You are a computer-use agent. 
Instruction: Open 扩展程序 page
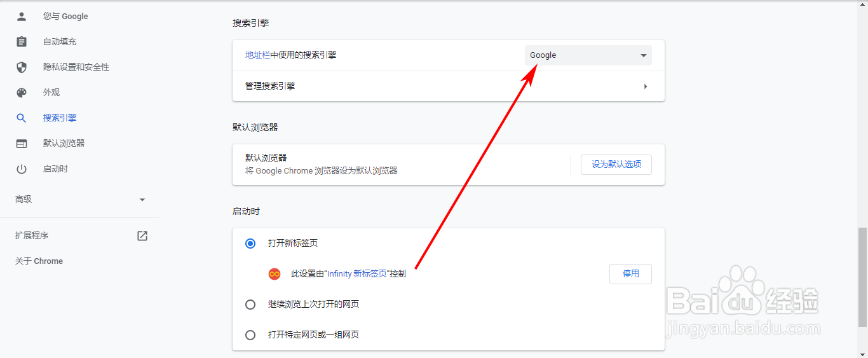click(32, 236)
